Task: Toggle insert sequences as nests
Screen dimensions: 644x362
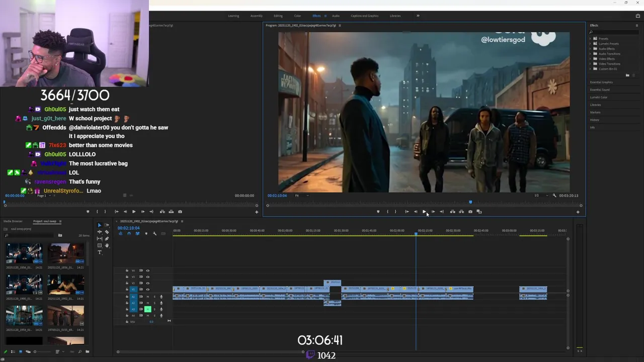Action: (121, 233)
